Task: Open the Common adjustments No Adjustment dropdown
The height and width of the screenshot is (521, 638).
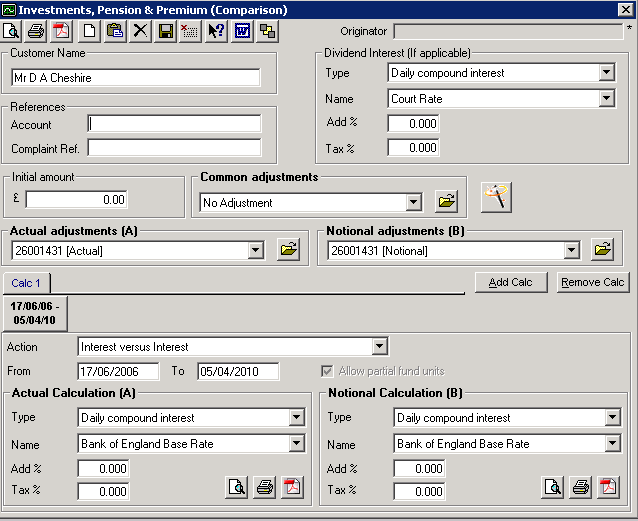Action: [x=413, y=202]
